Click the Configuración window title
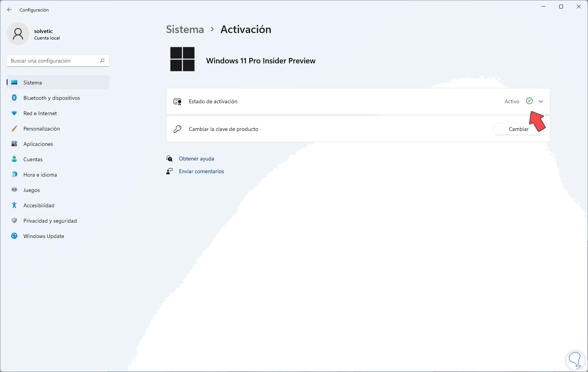588x372 pixels. point(34,10)
